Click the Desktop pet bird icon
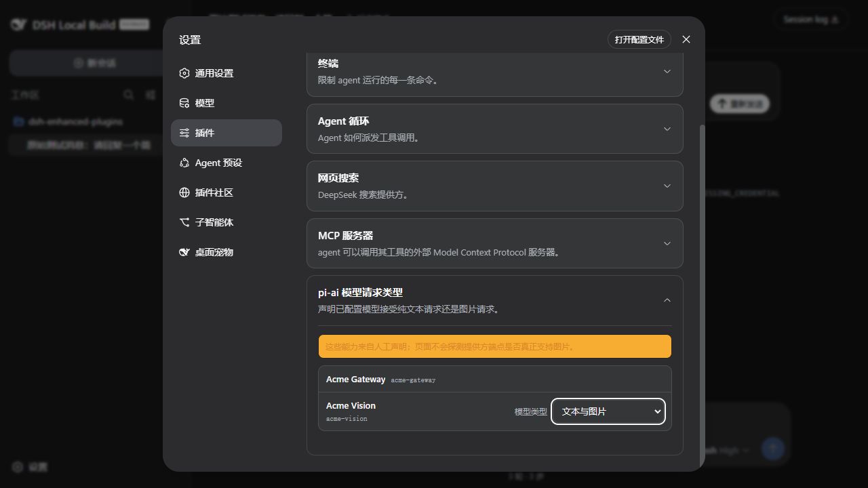The image size is (868, 488). [x=184, y=252]
